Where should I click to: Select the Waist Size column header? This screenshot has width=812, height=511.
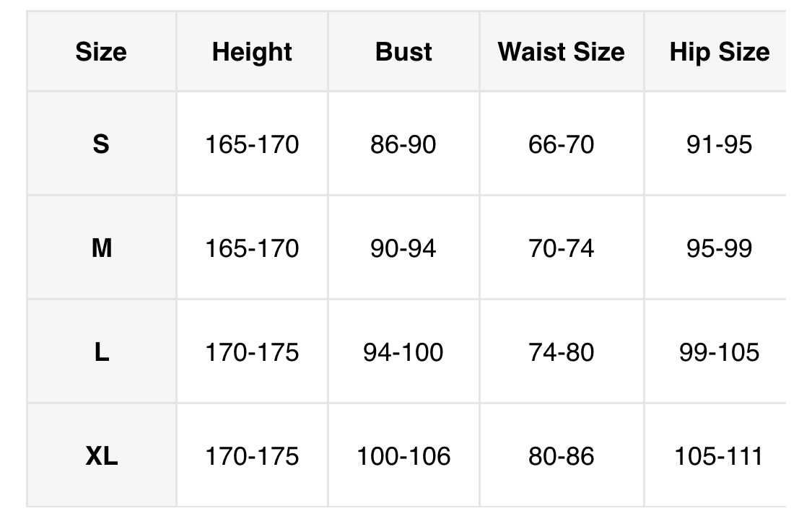tap(561, 52)
